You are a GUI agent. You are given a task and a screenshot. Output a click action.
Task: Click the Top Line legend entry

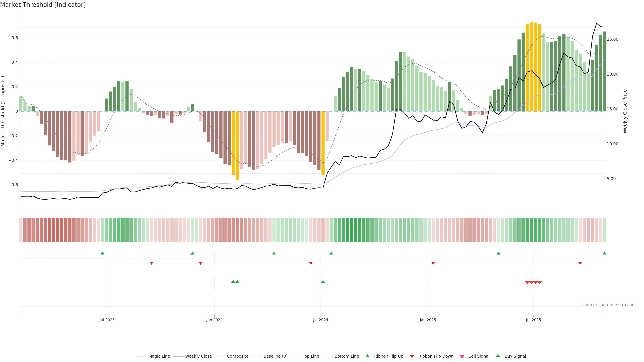click(310, 356)
